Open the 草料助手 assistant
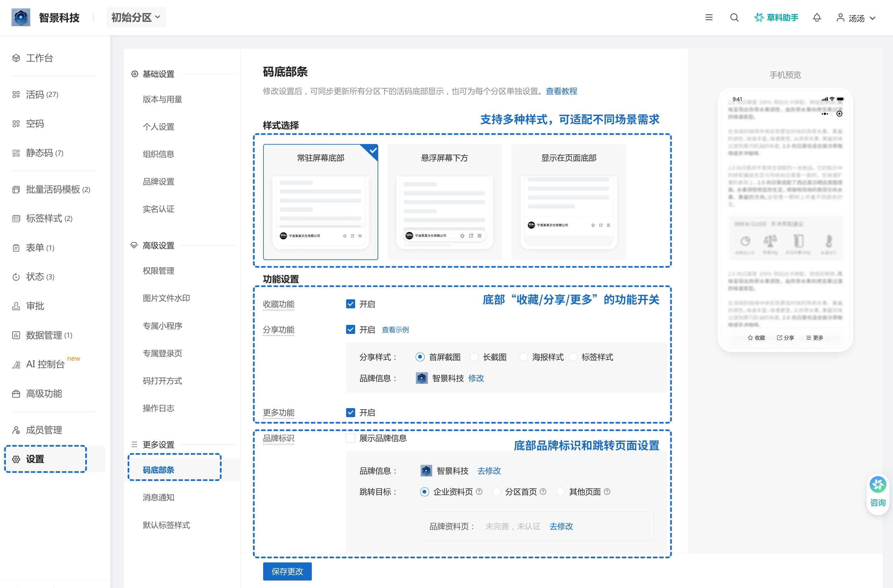 (x=776, y=18)
